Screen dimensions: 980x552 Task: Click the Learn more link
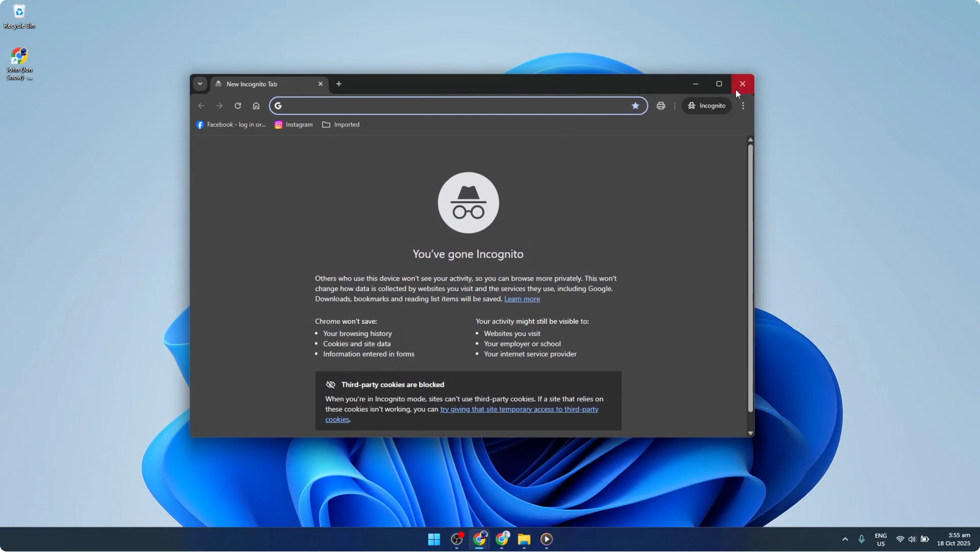pyautogui.click(x=522, y=299)
